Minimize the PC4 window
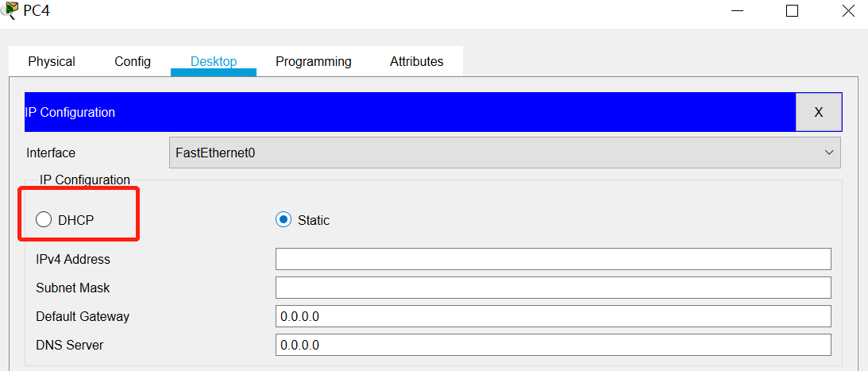The height and width of the screenshot is (371, 868). click(736, 11)
